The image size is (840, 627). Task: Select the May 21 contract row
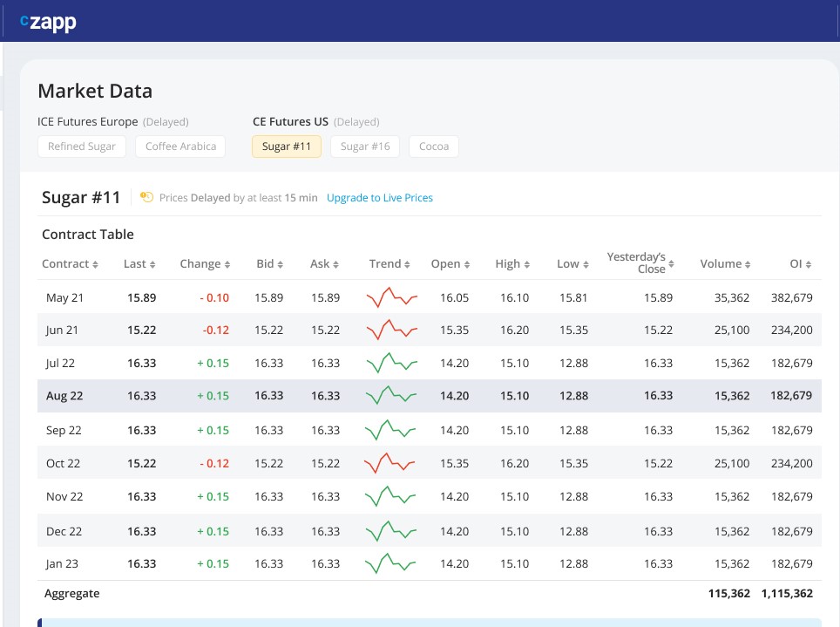click(x=429, y=297)
